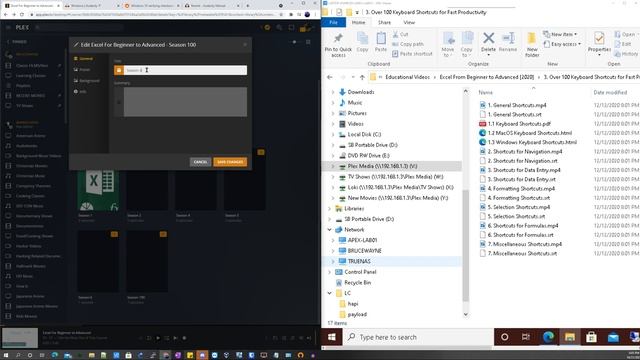Click the Cut scissors command
Viewport: 640px width, 360px height.
(x=400, y=34)
